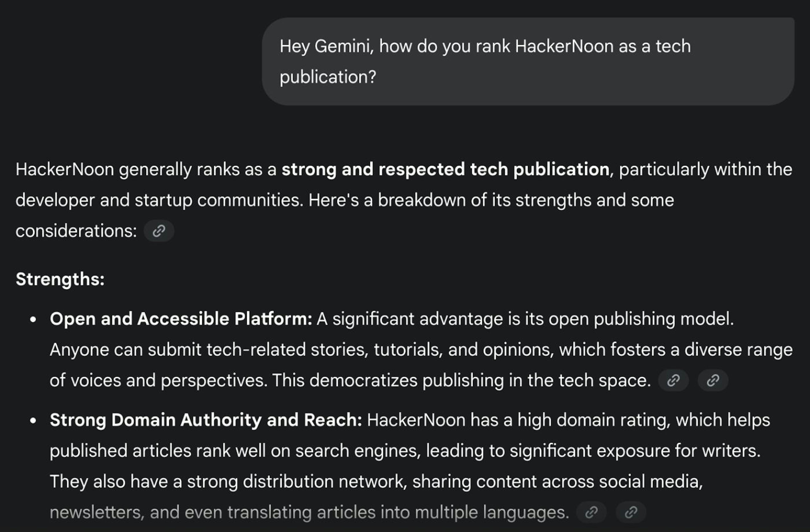
Task: Click bold text "strong and respected tech publication"
Action: click(445, 169)
